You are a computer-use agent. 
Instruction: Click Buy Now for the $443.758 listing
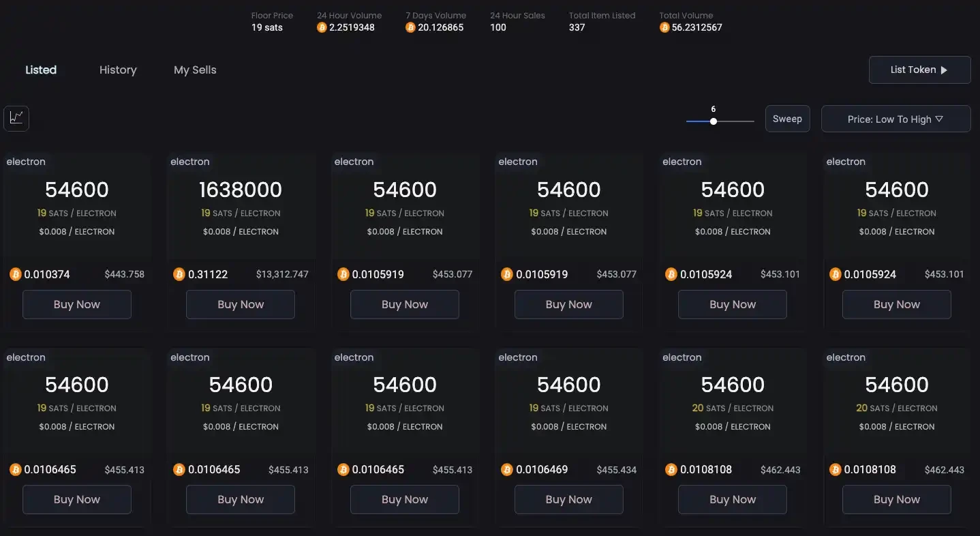coord(77,304)
